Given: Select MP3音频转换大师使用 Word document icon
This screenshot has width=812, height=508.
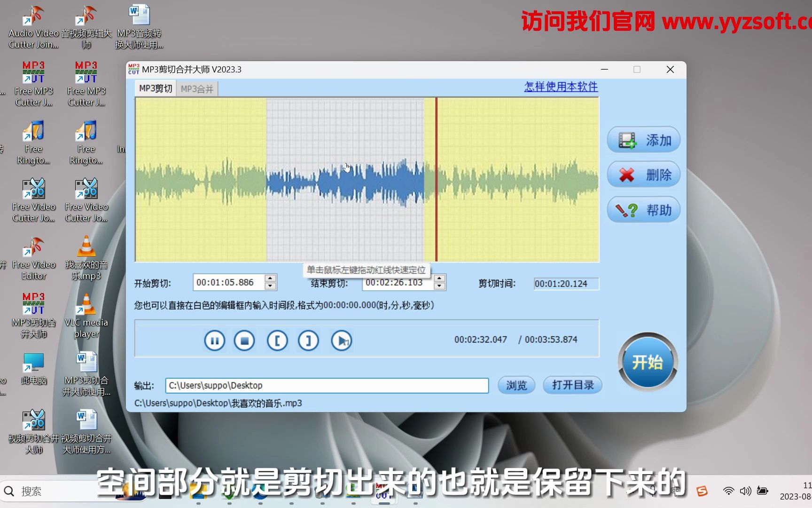Looking at the screenshot, I should [139, 27].
